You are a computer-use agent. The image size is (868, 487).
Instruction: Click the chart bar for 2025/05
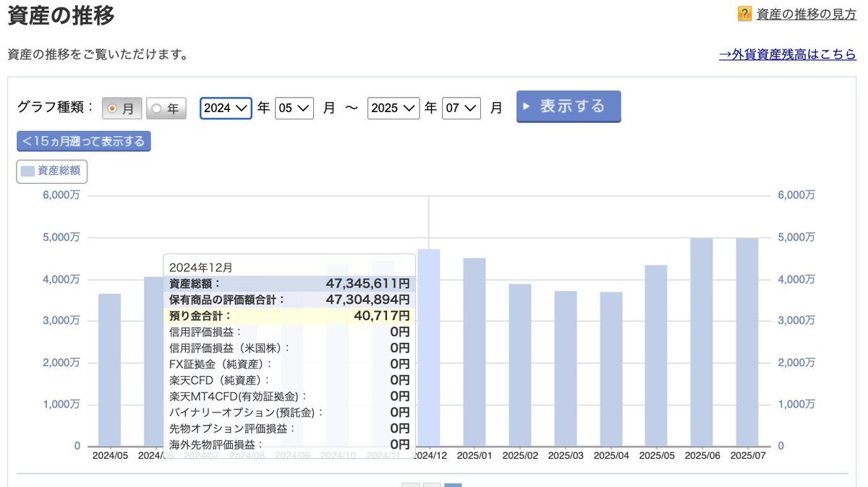657,356
